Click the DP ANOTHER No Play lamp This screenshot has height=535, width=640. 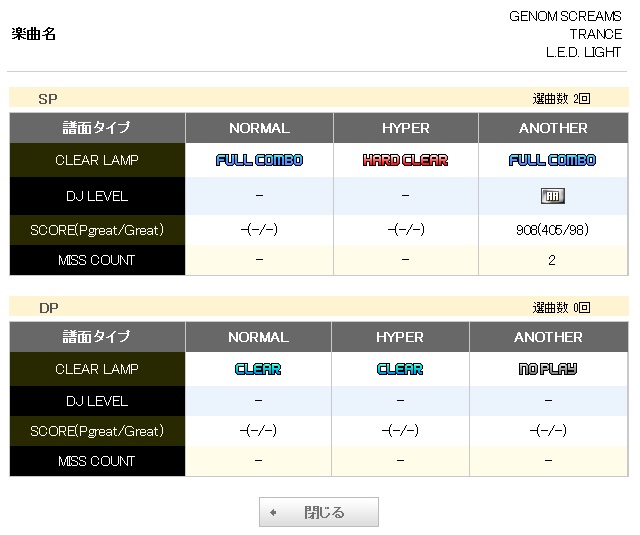[x=548, y=369]
